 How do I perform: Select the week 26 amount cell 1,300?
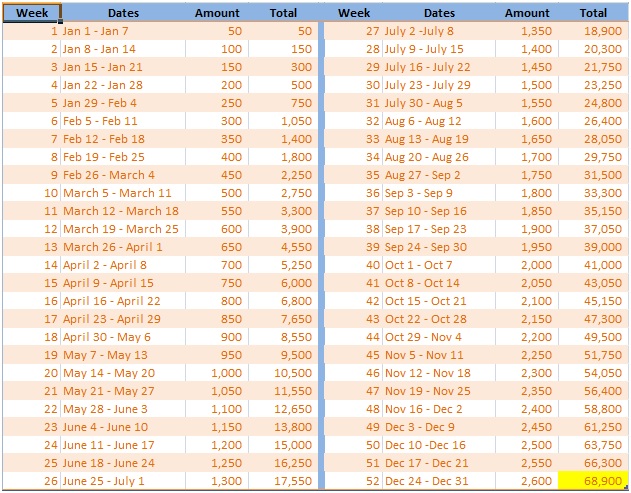217,481
